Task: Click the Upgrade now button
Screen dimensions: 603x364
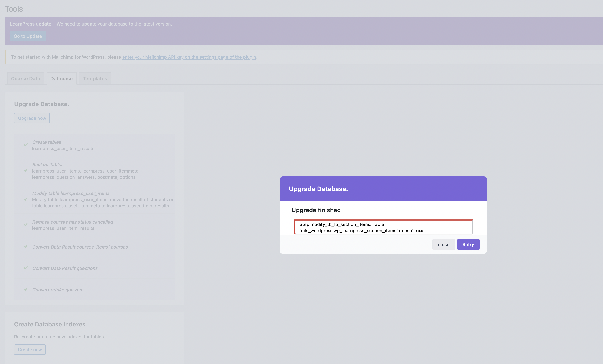Action: point(32,118)
